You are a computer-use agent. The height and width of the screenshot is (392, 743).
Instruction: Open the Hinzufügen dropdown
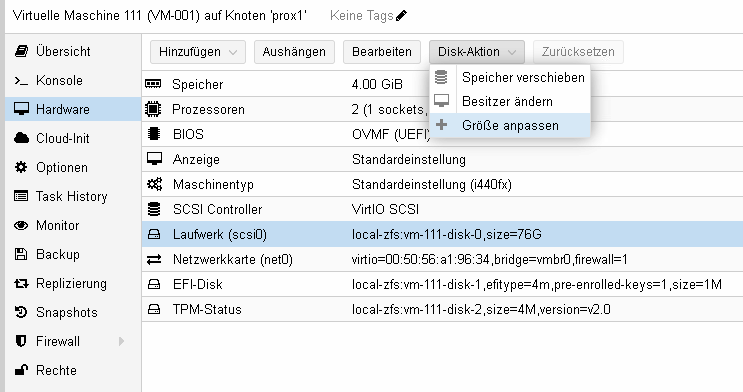pos(198,52)
